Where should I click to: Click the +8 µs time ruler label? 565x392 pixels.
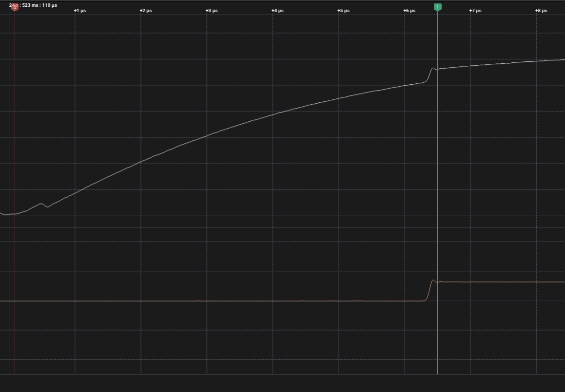pos(541,11)
